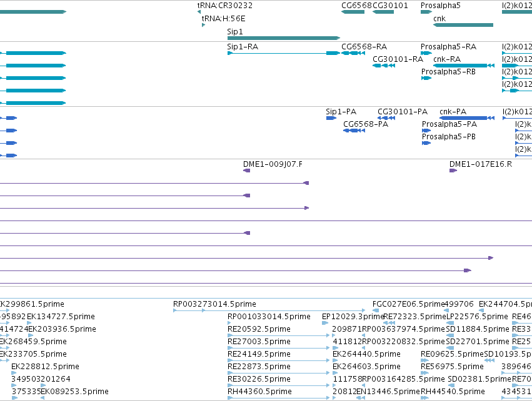The height and width of the screenshot is (401, 532).
Task: Click the FGC027E06.5prime EST
Action: 376,310
